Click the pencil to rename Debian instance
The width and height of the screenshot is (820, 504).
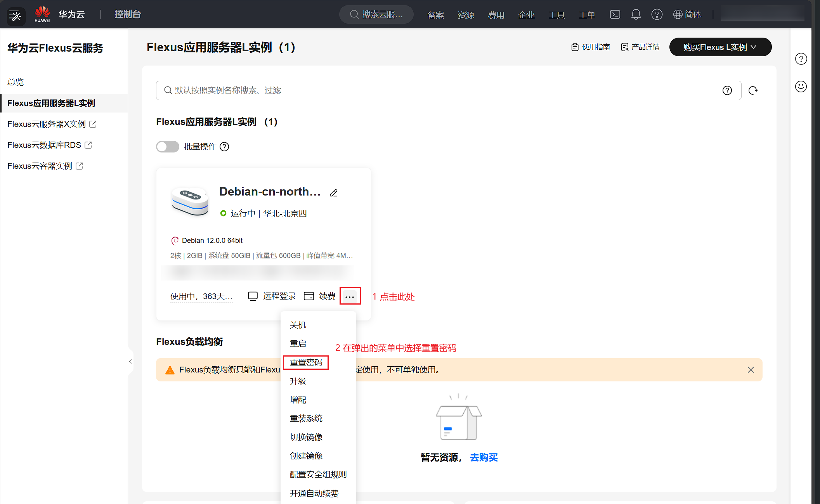334,193
